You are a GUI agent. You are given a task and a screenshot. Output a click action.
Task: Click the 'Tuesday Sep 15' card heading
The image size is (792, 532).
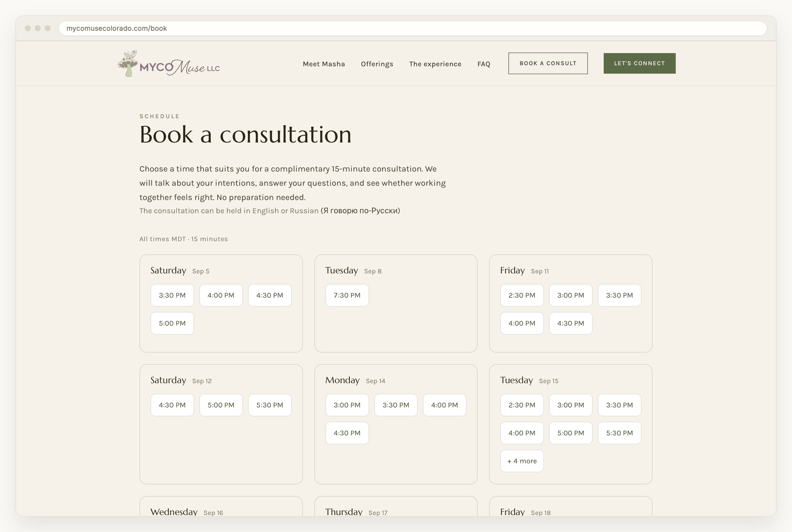(529, 380)
